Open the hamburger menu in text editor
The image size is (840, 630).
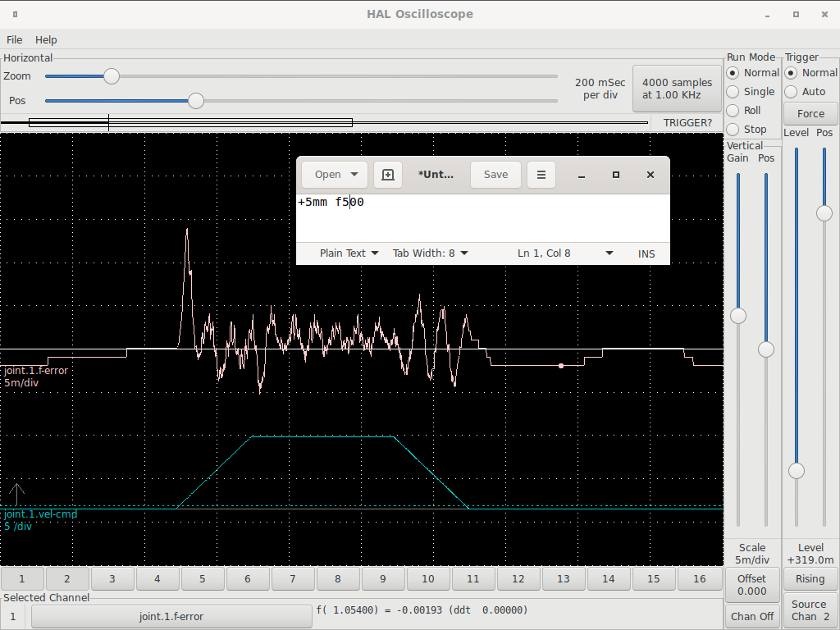coord(541,175)
